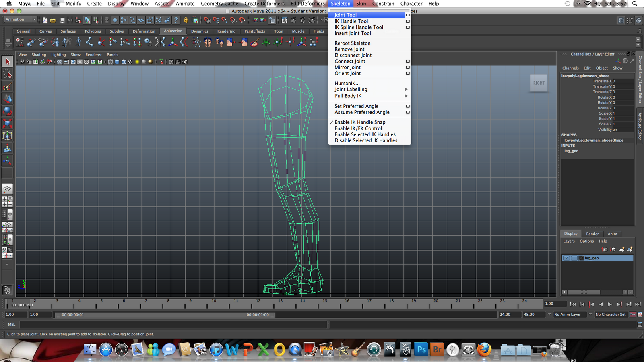Select the Paint Skin Weights brush icon on shelf
644x362 pixels.
point(254,41)
